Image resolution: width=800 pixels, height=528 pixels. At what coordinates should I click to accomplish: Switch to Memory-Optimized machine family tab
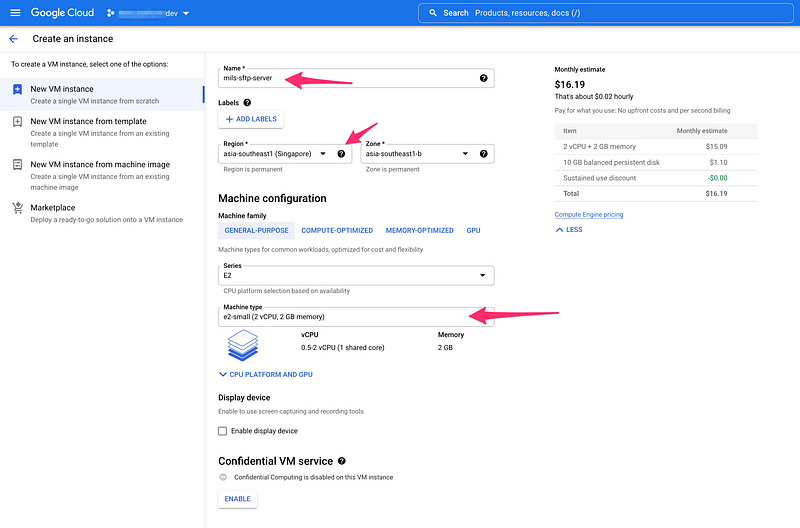coord(419,230)
